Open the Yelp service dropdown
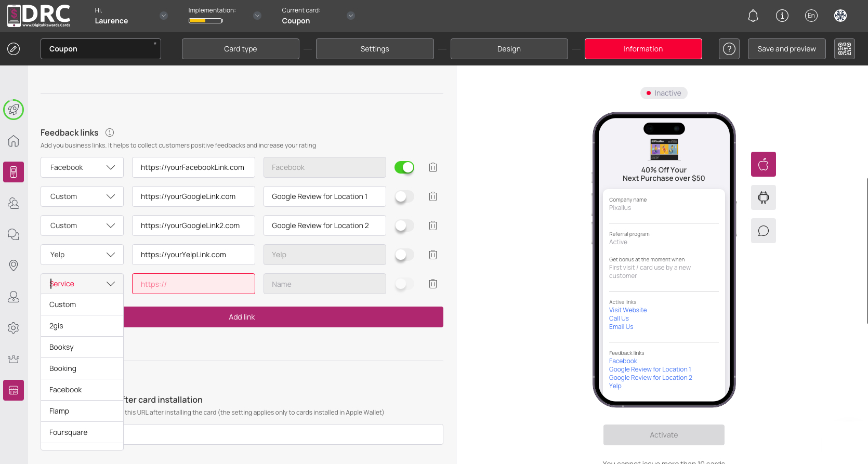This screenshot has height=464, width=868. pyautogui.click(x=82, y=255)
